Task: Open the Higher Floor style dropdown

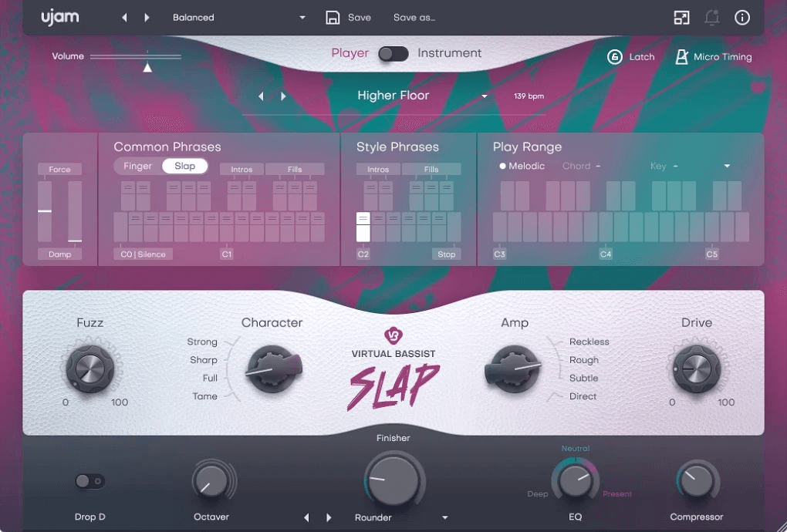Action: click(x=485, y=96)
